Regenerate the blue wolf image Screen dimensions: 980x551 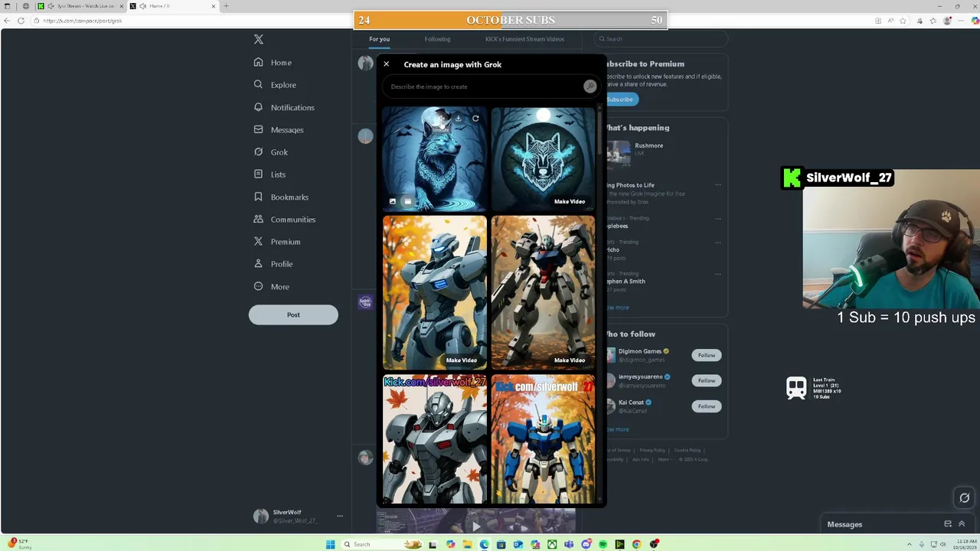click(475, 118)
